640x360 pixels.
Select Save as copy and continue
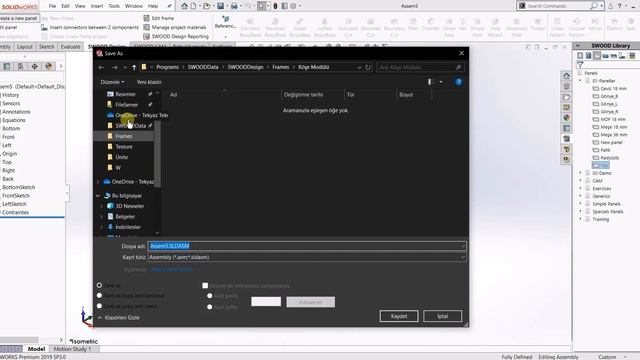point(100,296)
